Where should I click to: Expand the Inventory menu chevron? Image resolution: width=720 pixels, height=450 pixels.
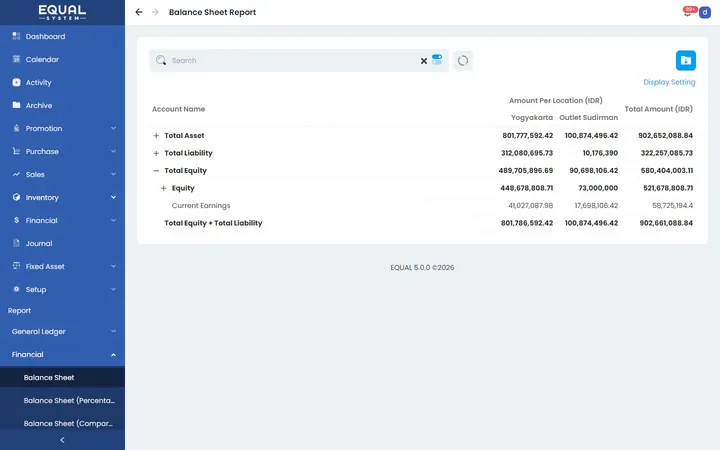coord(113,197)
